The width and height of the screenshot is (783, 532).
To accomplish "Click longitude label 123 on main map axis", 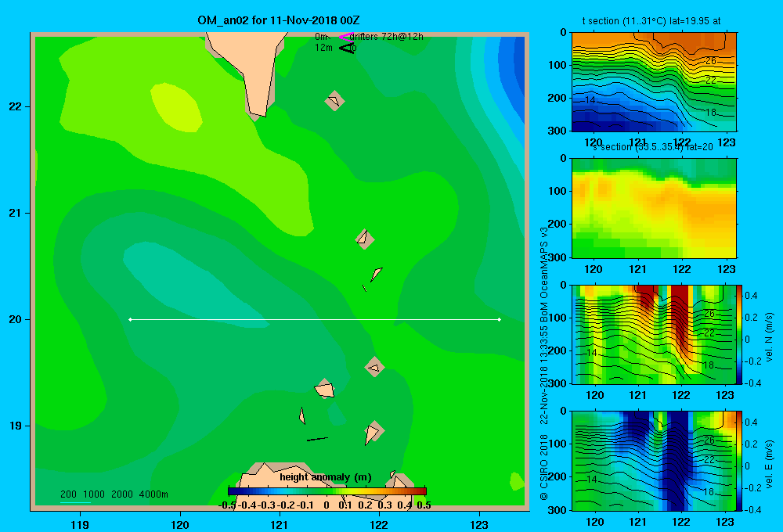I will [x=479, y=524].
